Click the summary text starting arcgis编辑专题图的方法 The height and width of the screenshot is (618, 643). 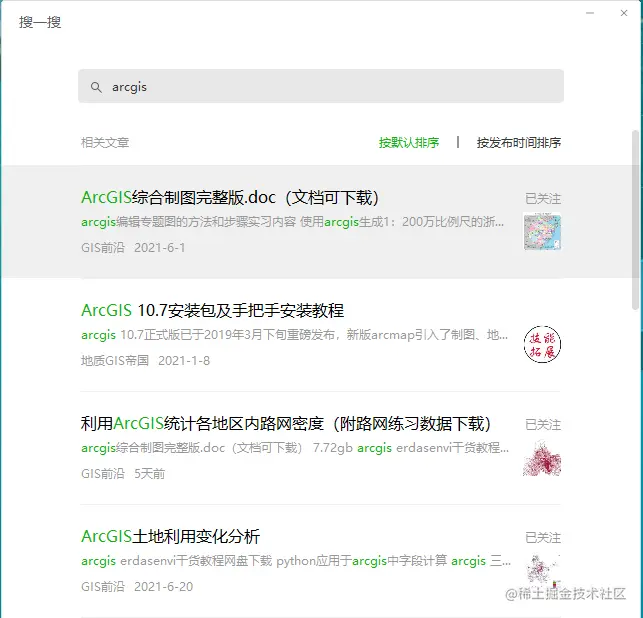point(293,222)
